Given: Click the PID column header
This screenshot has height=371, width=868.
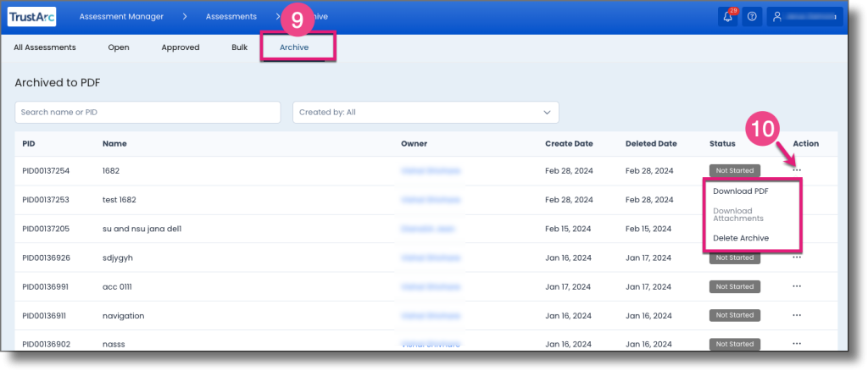Looking at the screenshot, I should [x=29, y=143].
